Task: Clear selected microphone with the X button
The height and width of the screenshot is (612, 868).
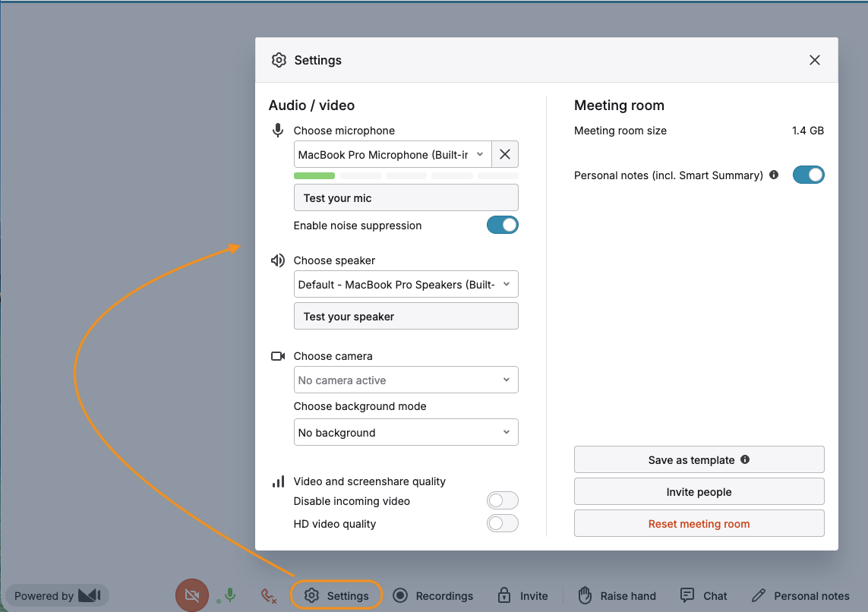Action: tap(505, 155)
